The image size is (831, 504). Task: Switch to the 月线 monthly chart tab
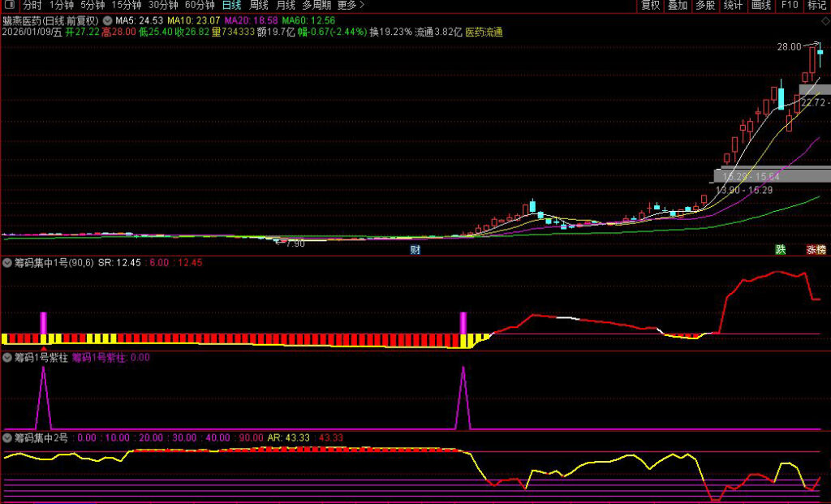(285, 6)
